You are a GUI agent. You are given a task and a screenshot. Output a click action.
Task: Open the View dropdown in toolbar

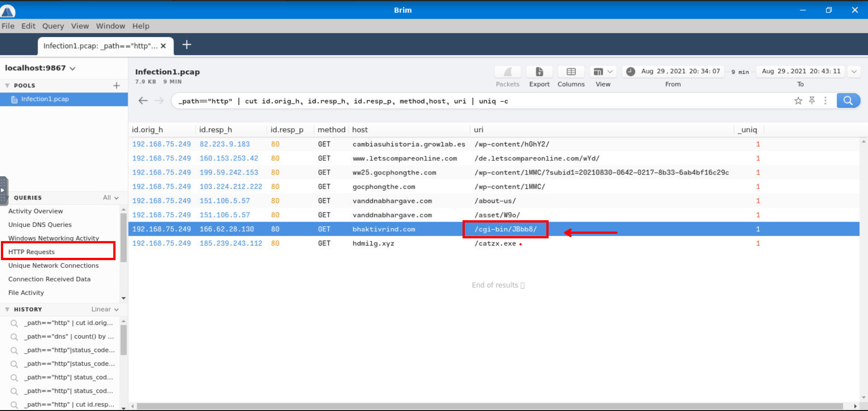tap(603, 72)
